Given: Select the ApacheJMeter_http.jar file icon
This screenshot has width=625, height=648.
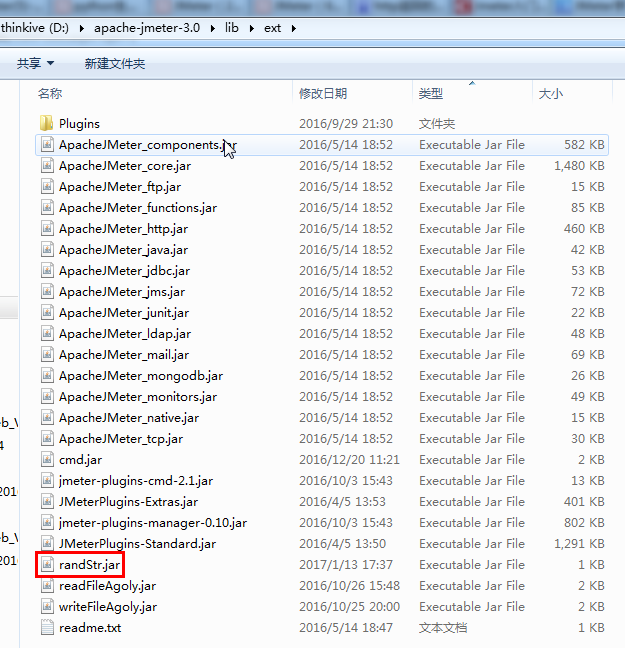Looking at the screenshot, I should pos(48,228).
